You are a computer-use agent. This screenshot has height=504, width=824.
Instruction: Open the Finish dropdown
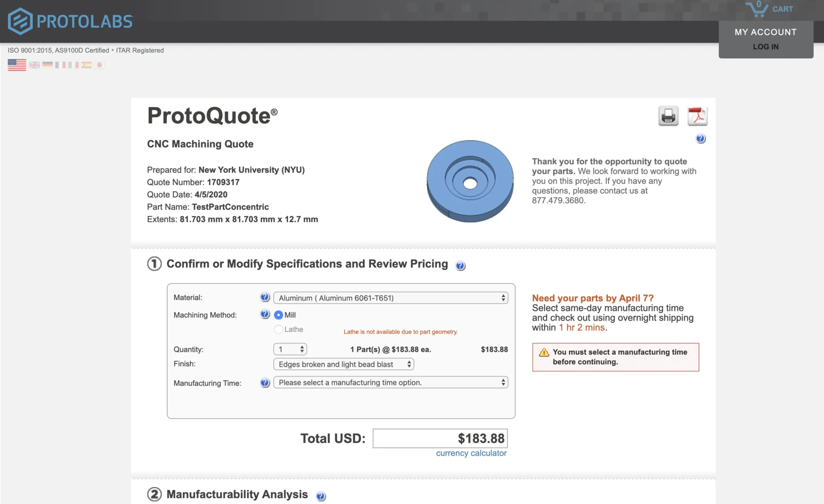click(344, 364)
